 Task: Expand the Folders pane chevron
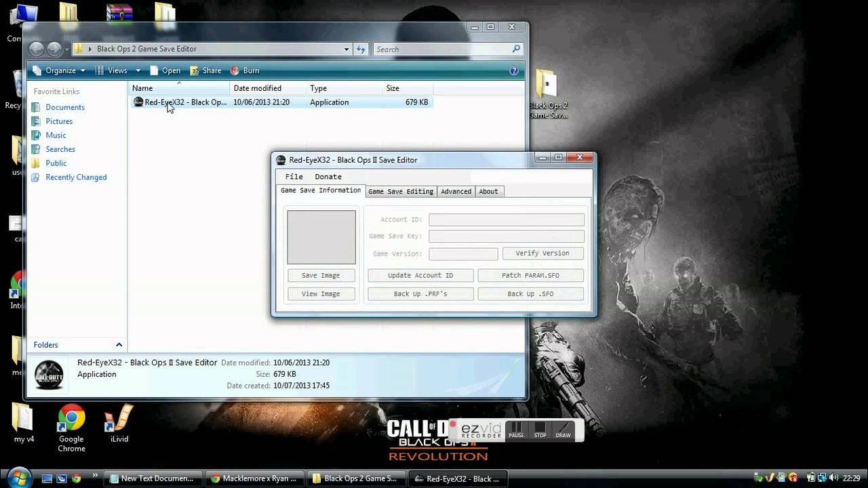119,345
